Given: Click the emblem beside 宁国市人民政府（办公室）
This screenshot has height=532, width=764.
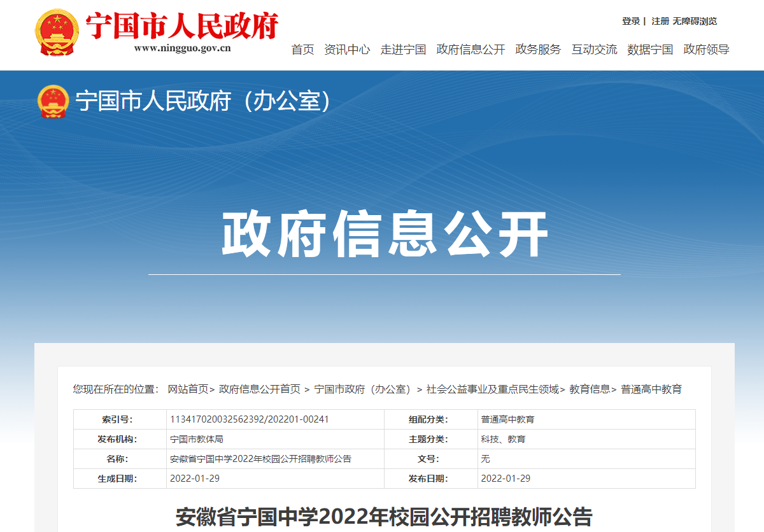Looking at the screenshot, I should pos(53,102).
